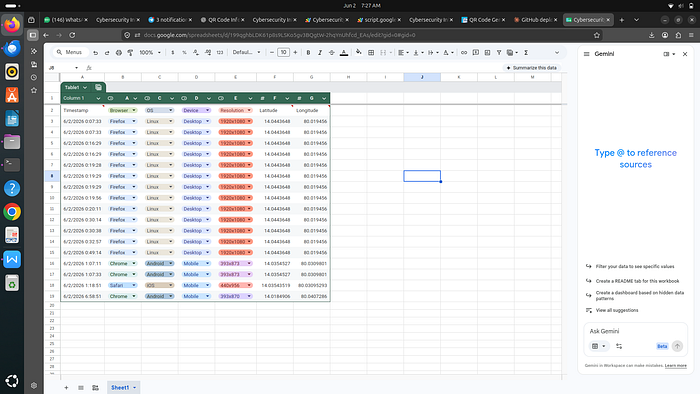Toggle bold formatting
Viewport: 700px width, 394px height.
coord(308,53)
